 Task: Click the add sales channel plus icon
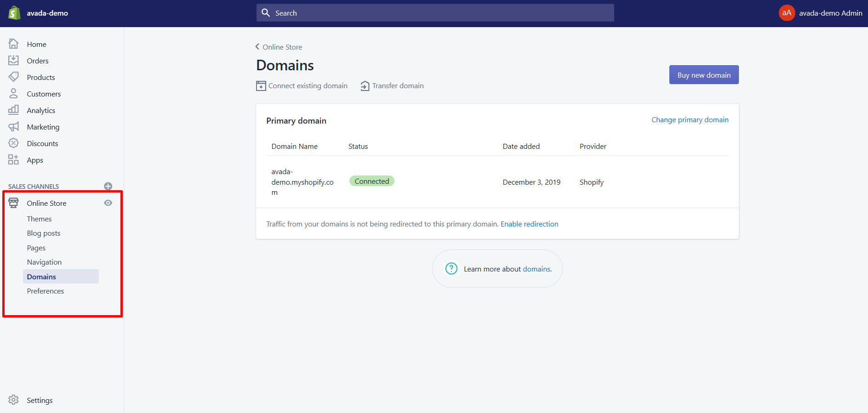point(108,186)
